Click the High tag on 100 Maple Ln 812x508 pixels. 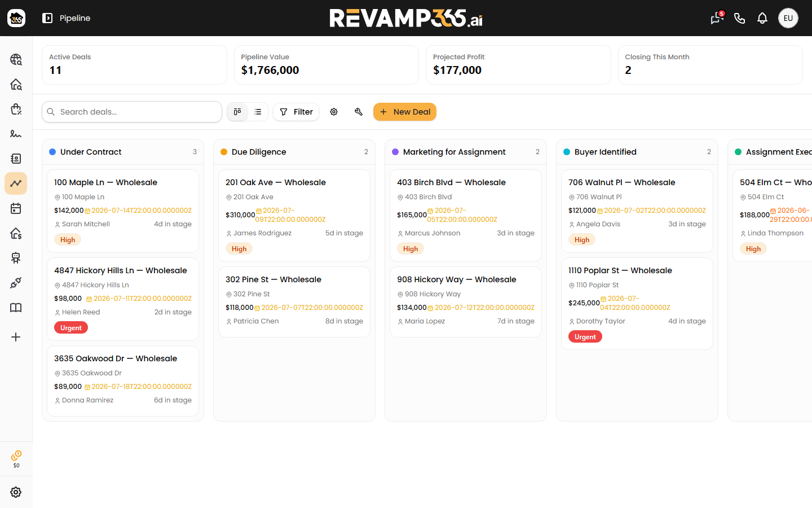coord(68,240)
